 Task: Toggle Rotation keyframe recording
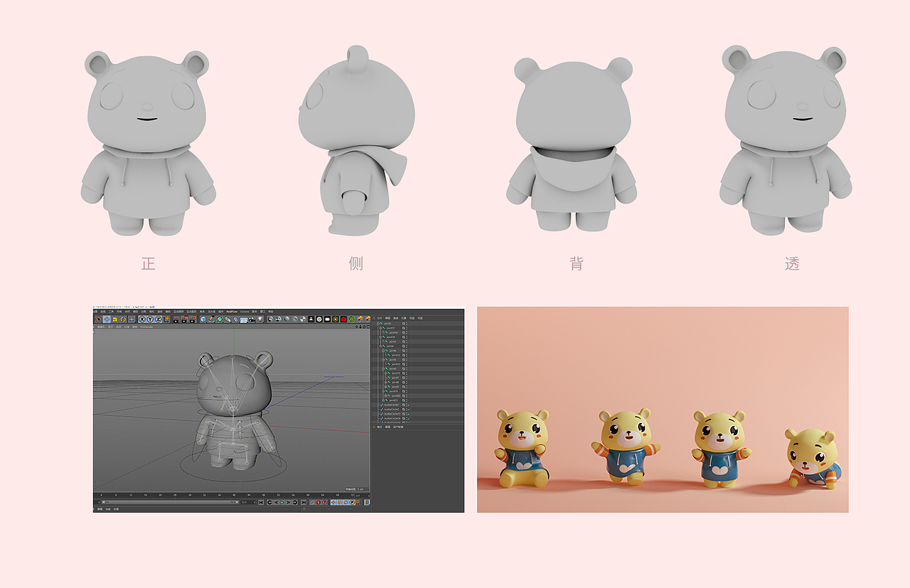point(346,502)
